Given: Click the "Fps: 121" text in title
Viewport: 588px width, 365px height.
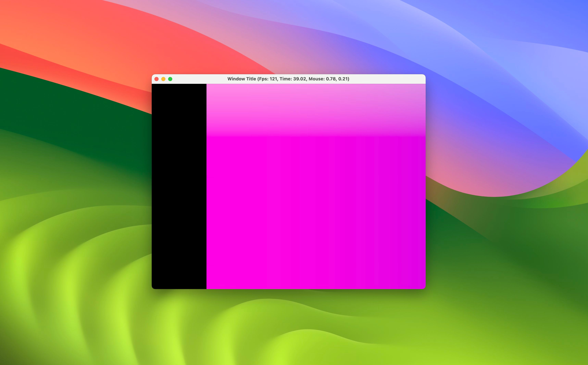Looking at the screenshot, I should [268, 79].
